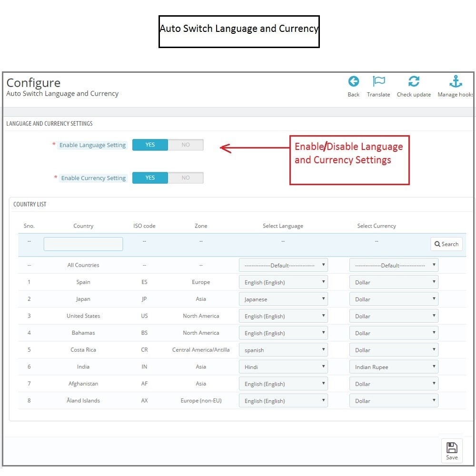
Task: Open Åland Islands language dropdown
Action: [283, 401]
